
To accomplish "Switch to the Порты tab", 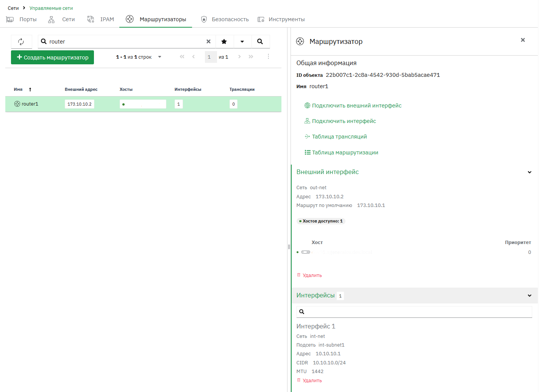I will (22, 19).
